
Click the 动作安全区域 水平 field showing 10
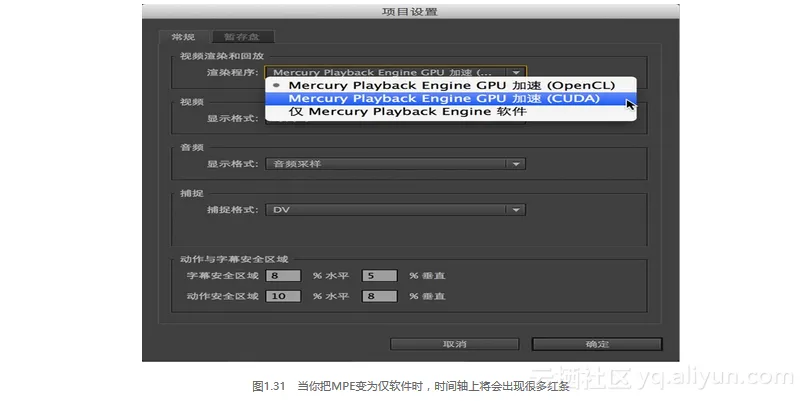pos(283,296)
